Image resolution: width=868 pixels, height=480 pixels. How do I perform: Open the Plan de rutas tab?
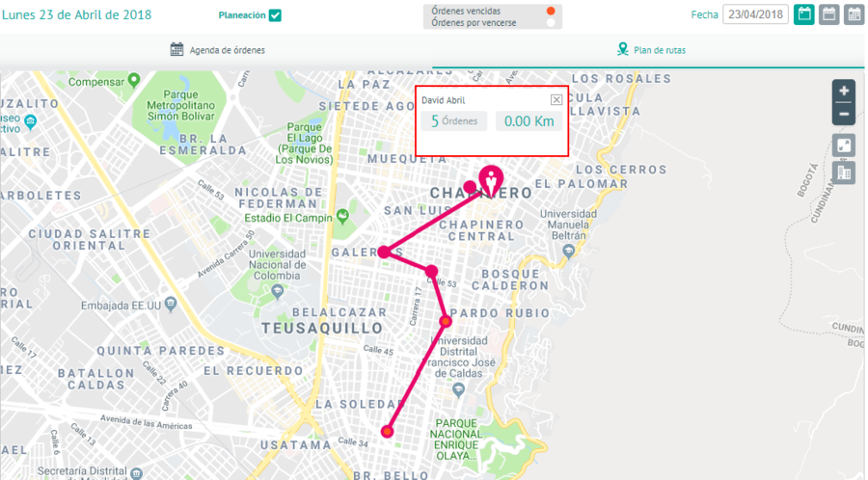(651, 50)
